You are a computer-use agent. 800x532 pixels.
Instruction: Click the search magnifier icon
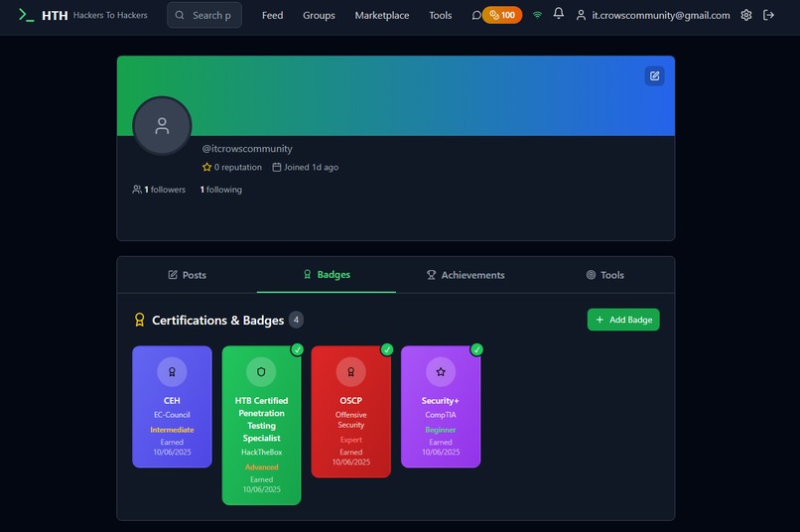pyautogui.click(x=180, y=15)
